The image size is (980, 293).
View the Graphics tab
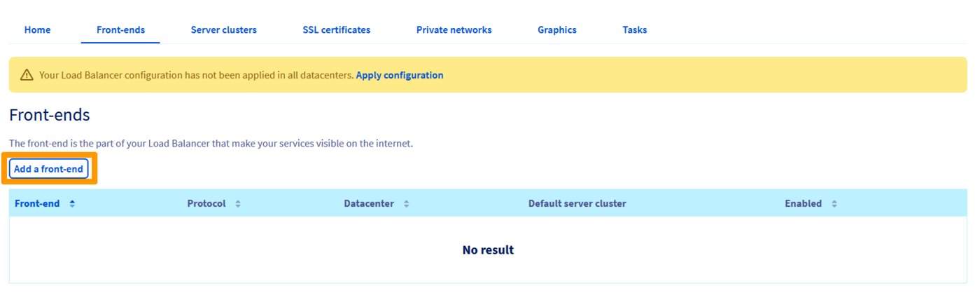[x=556, y=30]
